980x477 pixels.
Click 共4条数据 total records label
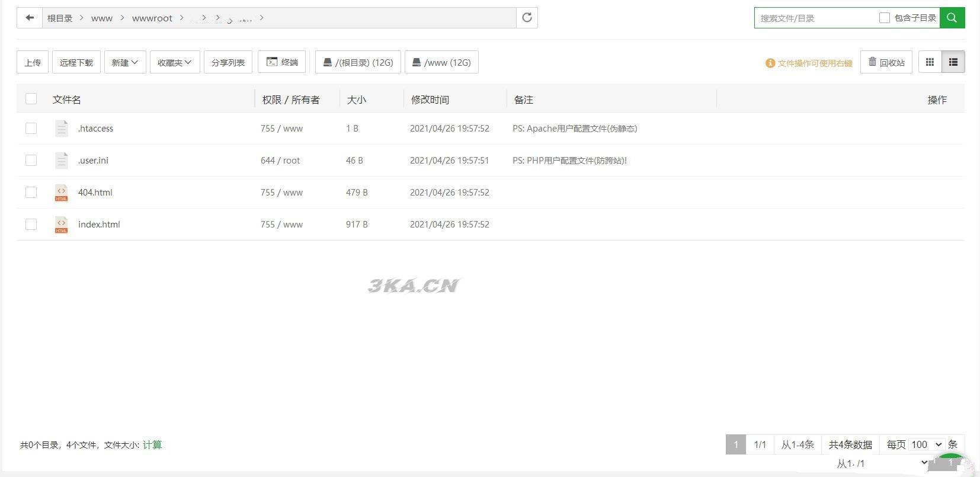[850, 444]
